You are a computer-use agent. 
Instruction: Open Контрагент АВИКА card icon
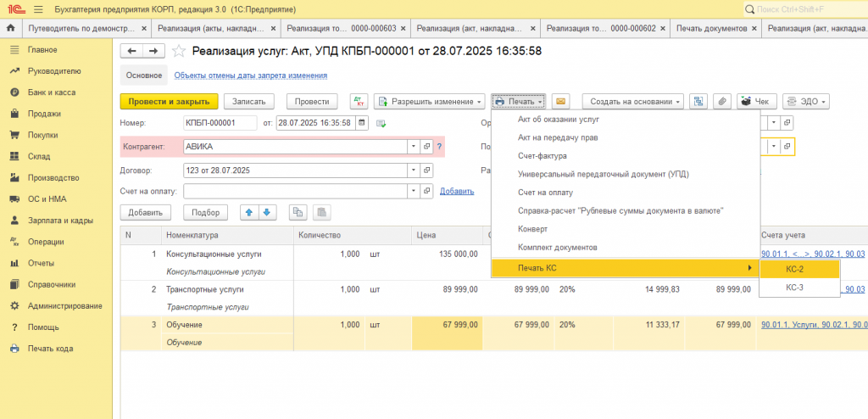coord(426,147)
